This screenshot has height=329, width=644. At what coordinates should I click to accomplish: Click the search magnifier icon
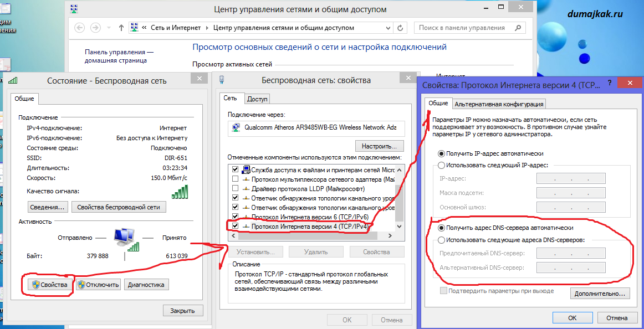518,28
